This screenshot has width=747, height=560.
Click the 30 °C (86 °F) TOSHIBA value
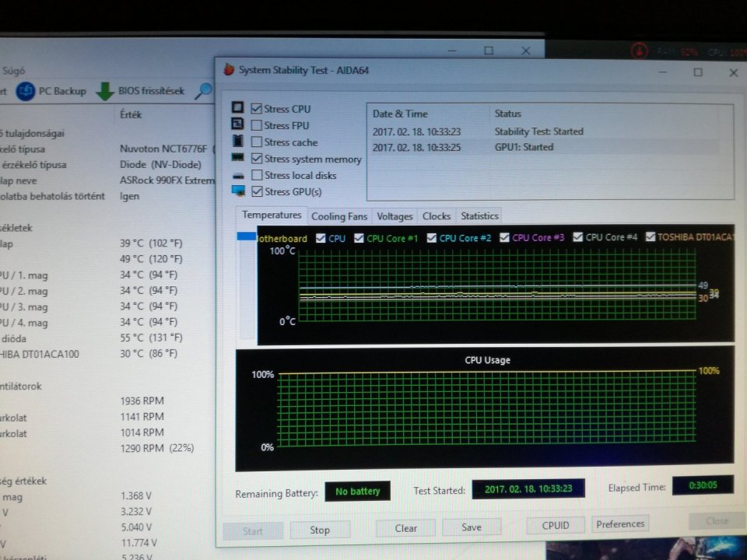click(149, 353)
